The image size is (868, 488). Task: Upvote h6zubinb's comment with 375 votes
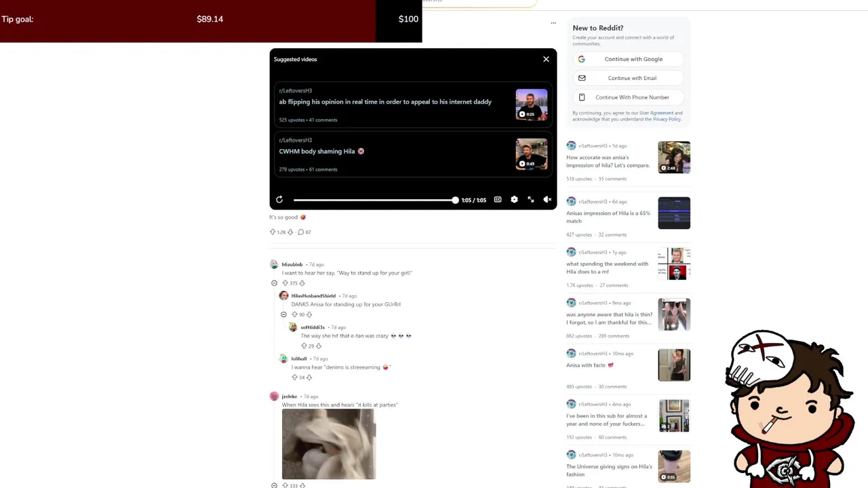(285, 283)
